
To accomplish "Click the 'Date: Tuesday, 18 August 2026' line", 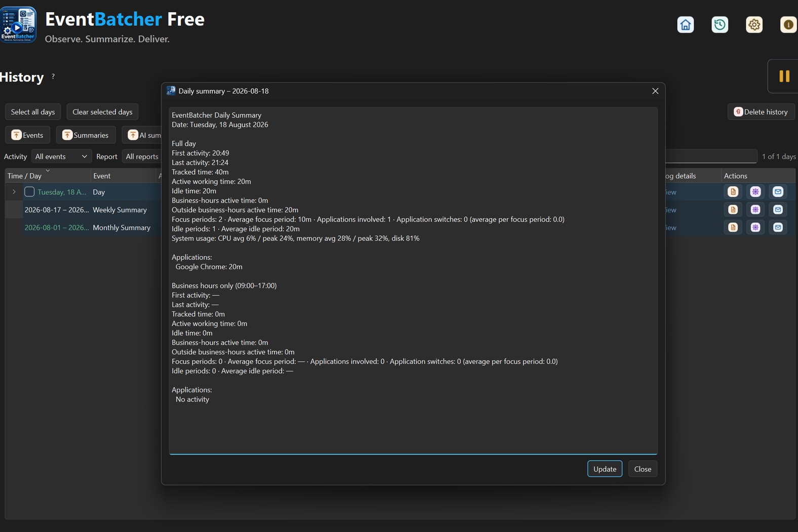I will click(220, 125).
